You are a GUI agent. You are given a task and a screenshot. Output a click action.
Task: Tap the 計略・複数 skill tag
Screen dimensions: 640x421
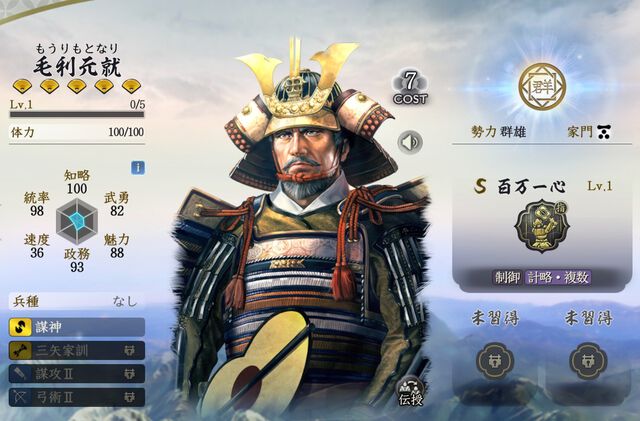(x=558, y=278)
